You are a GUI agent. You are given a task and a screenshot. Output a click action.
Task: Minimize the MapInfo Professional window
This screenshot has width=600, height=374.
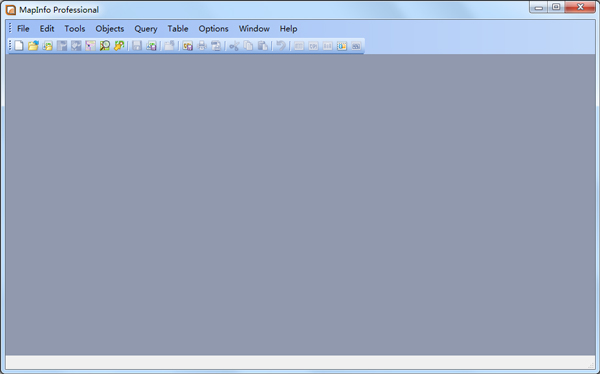(x=538, y=7)
